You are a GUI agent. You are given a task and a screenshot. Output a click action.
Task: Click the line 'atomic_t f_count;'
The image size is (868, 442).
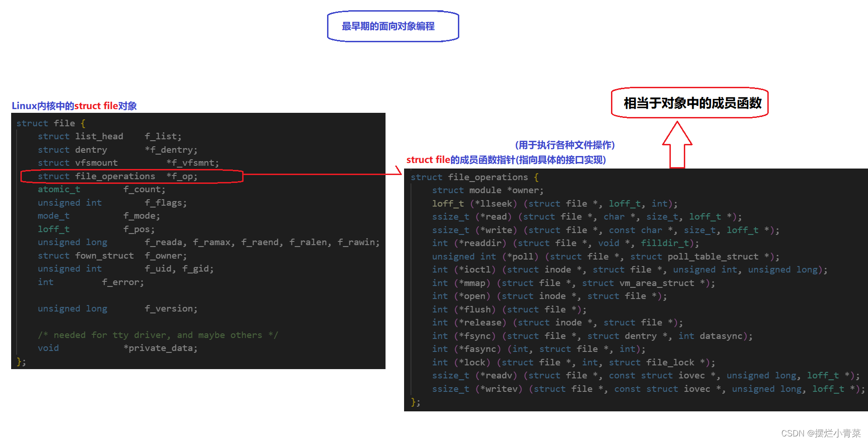102,189
